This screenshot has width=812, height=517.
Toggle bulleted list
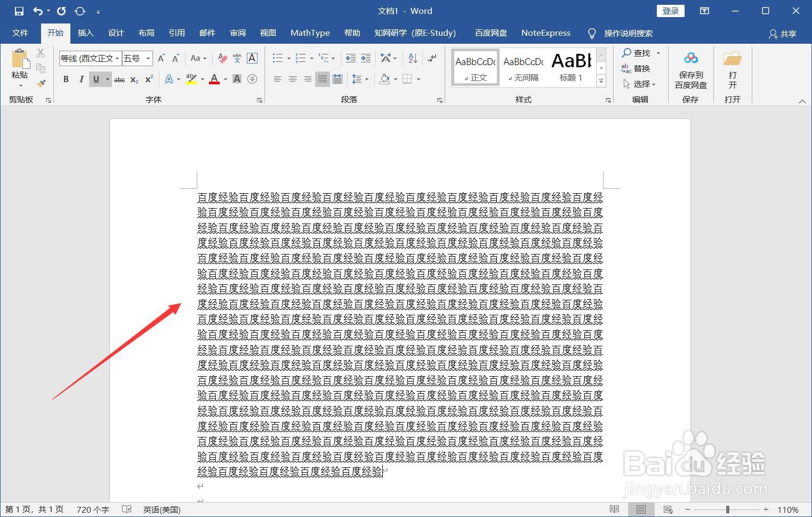[x=278, y=58]
